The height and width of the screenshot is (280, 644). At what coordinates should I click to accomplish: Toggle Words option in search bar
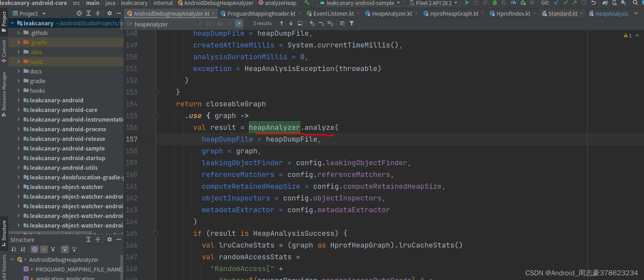230,24
